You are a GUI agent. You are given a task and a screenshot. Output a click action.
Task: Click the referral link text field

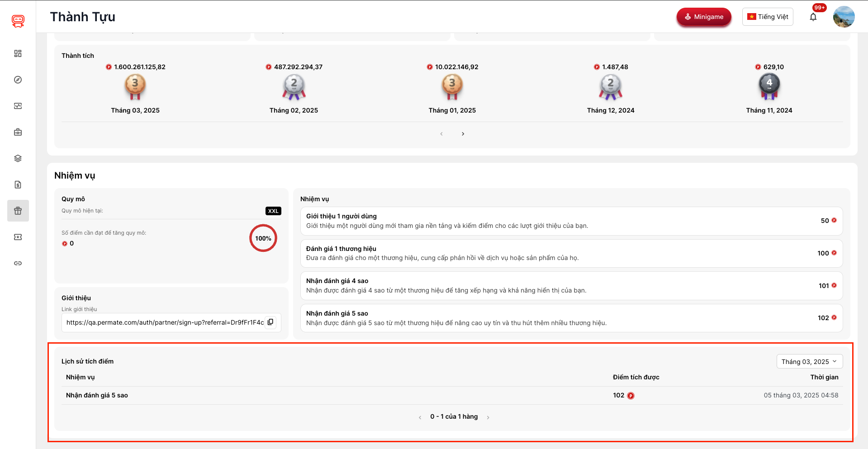[165, 322]
